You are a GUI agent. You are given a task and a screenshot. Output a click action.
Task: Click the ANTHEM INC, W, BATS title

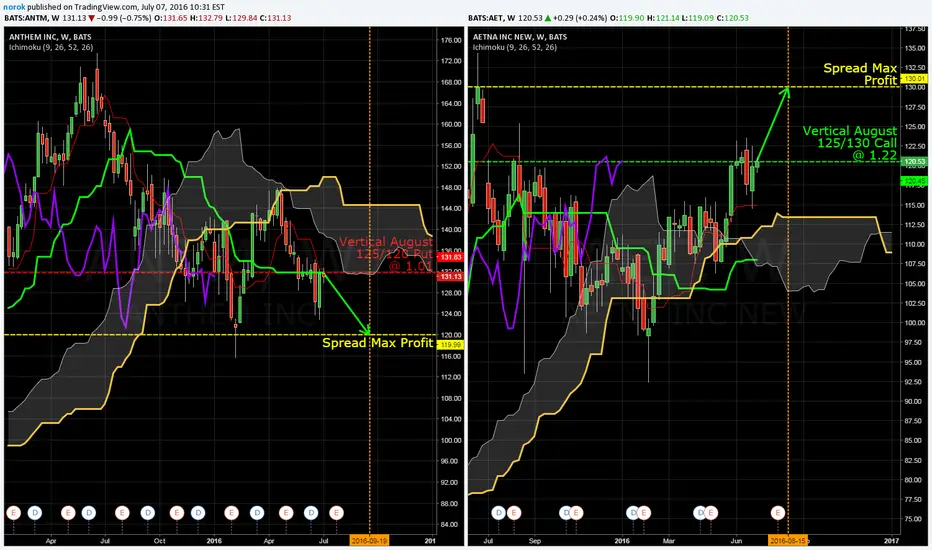[50, 37]
